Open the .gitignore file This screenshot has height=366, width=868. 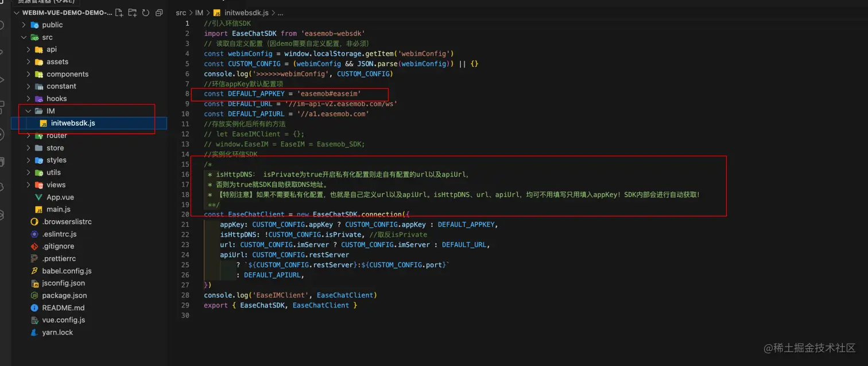[58, 246]
